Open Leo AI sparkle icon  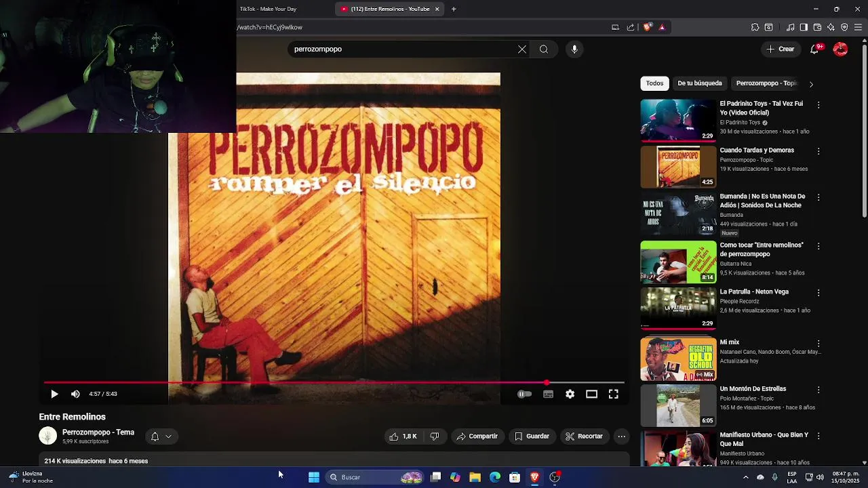click(x=831, y=27)
